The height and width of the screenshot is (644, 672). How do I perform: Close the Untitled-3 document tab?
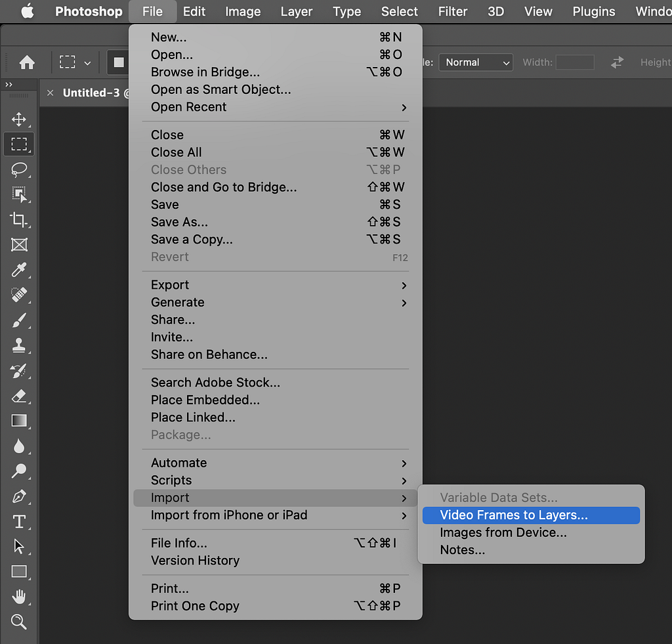(x=50, y=93)
